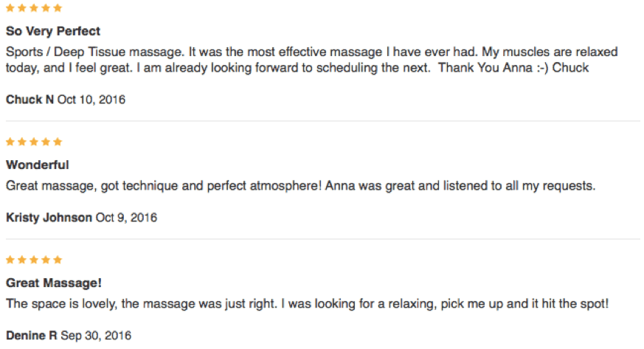Screen dimensions: 644x349
Task: Select the last star above the 'Wonderful' review
Action: click(x=58, y=142)
